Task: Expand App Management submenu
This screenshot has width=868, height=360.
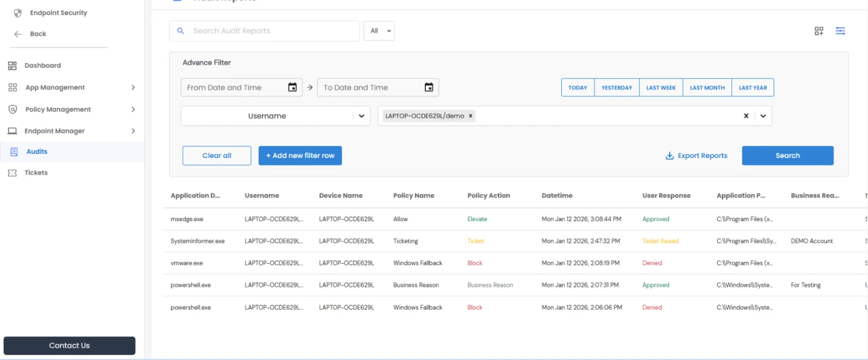Action: click(x=133, y=88)
